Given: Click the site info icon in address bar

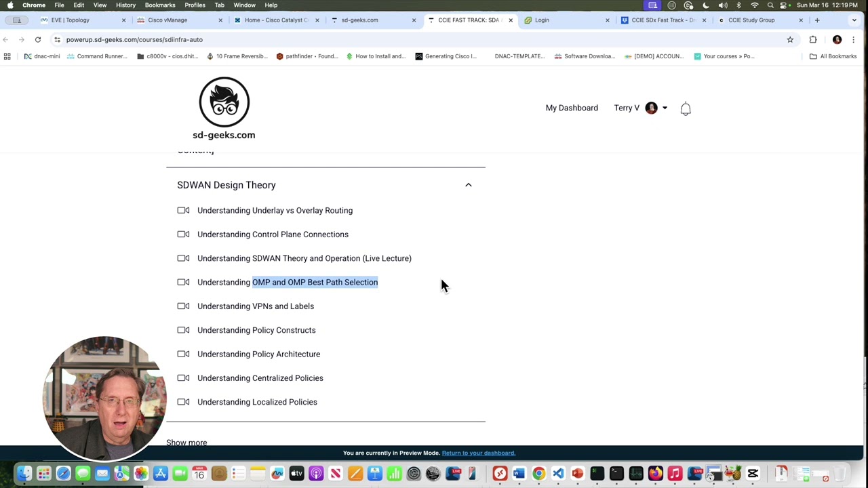Looking at the screenshot, I should pyautogui.click(x=57, y=40).
